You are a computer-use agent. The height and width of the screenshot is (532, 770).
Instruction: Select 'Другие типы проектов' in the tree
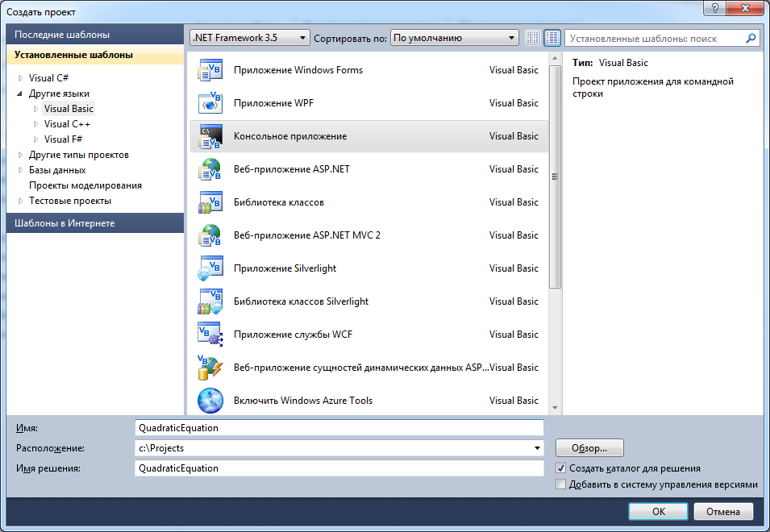[79, 155]
